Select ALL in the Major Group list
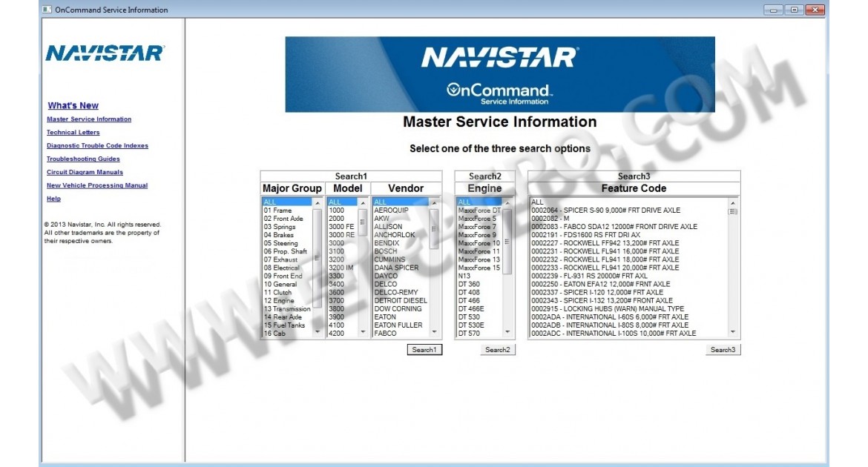 (287, 202)
